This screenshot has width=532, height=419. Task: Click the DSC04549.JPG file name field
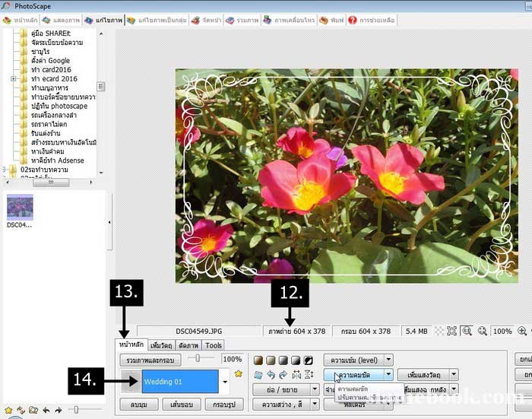point(199,331)
